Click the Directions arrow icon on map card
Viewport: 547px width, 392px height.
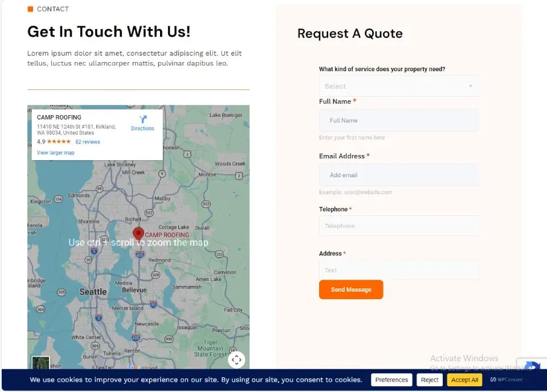(x=142, y=119)
